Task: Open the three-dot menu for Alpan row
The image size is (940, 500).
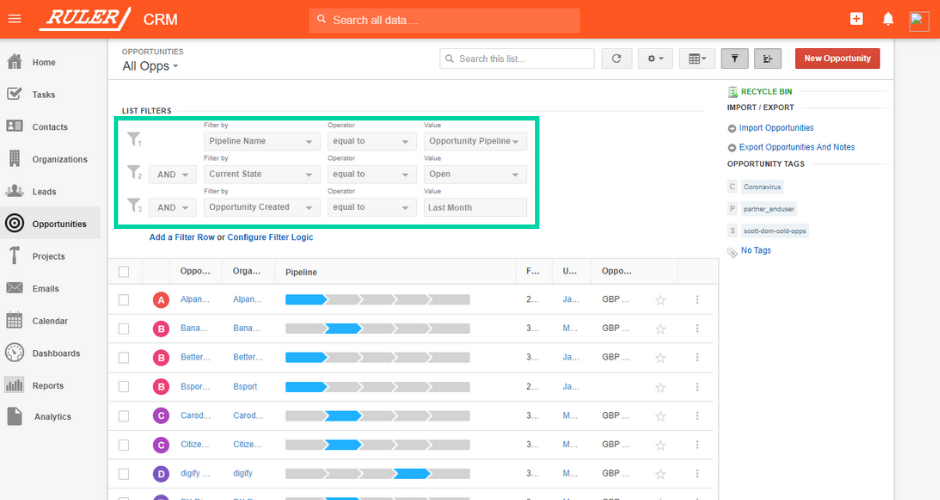Action: tap(697, 299)
